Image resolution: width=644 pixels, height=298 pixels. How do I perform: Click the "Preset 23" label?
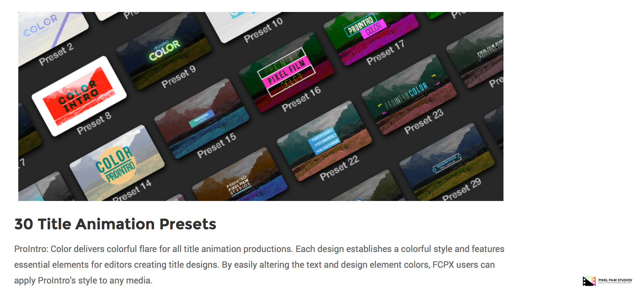click(424, 121)
